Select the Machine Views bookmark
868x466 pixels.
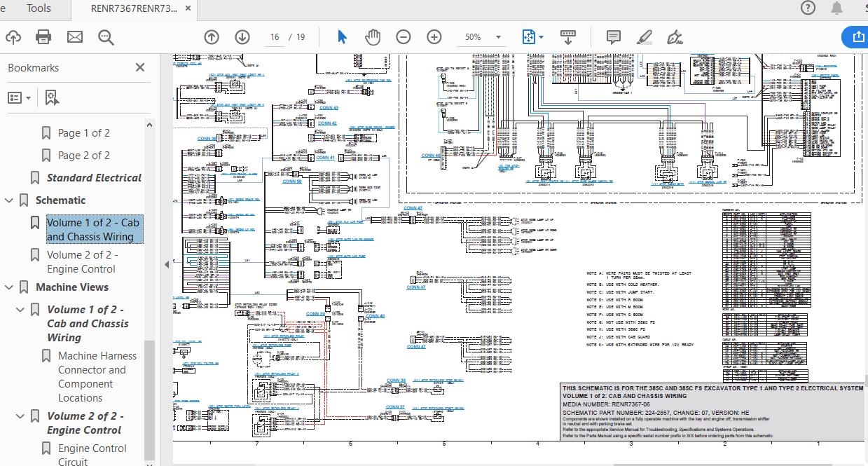pyautogui.click(x=72, y=287)
